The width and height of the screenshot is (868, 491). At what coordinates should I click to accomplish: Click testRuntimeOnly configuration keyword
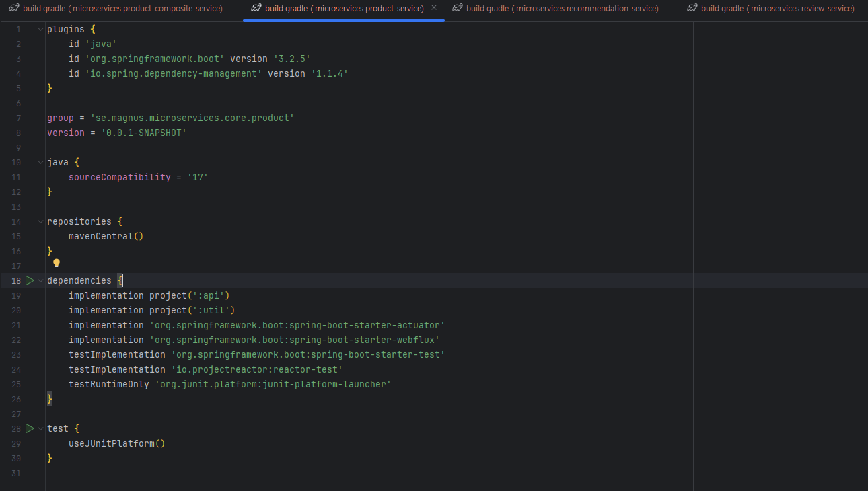pyautogui.click(x=109, y=385)
